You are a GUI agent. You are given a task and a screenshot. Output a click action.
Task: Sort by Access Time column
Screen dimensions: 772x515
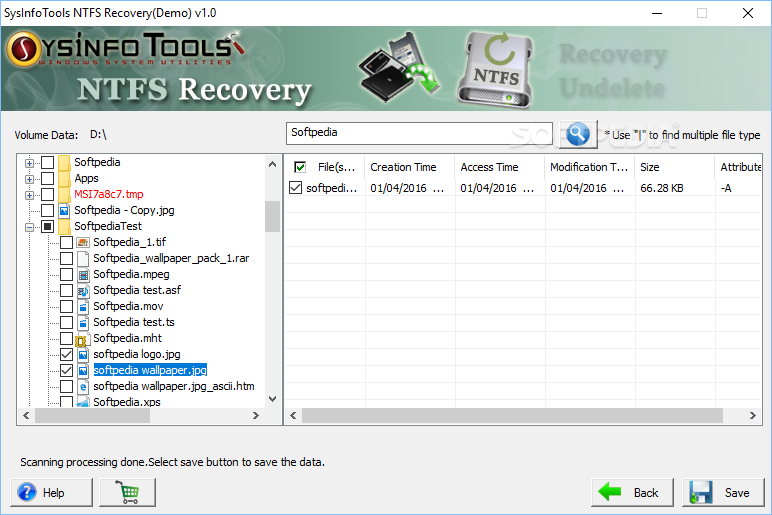click(500, 167)
